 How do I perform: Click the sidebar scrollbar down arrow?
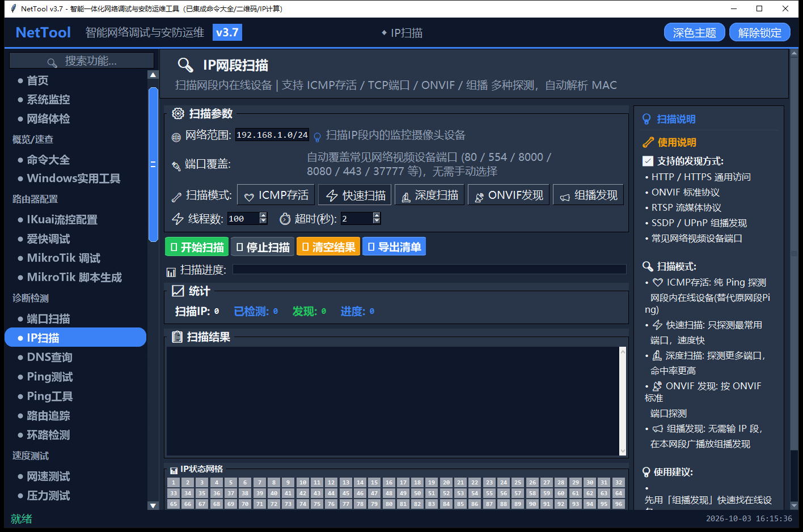(x=153, y=505)
